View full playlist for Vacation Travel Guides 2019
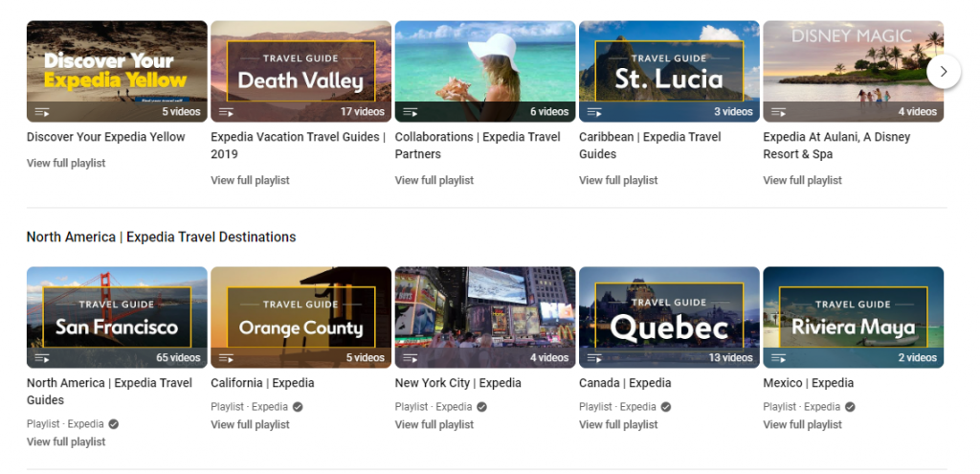The width and height of the screenshot is (980, 474). 250,180
